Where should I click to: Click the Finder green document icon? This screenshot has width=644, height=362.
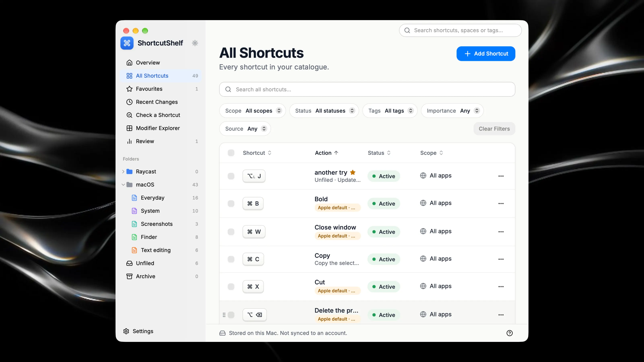(134, 237)
